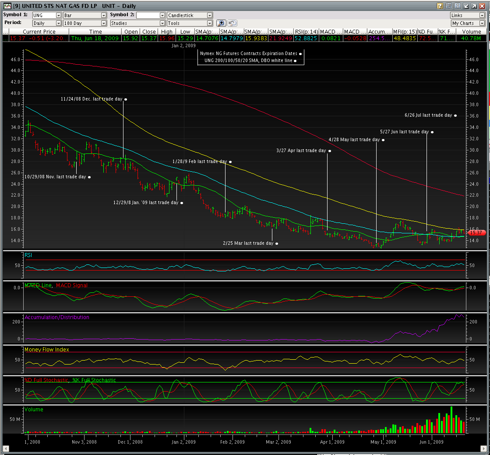Select the 40.78M volume value
490x455 pixels.
tap(471, 38)
